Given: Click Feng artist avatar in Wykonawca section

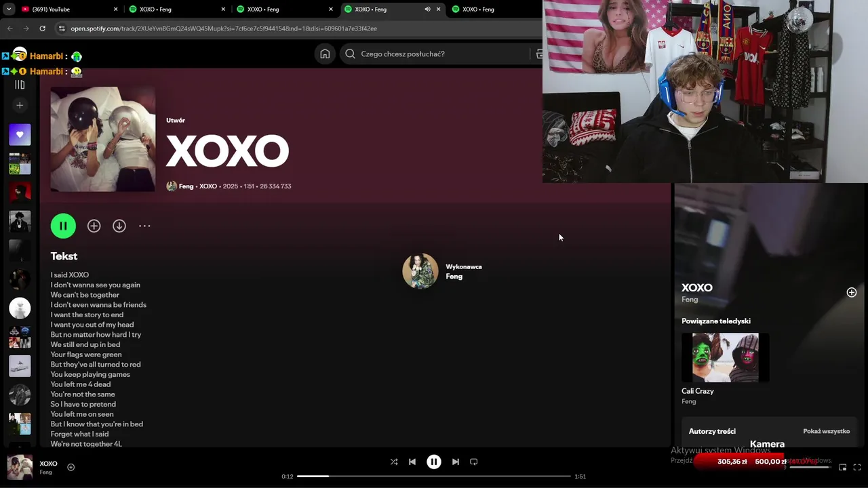Looking at the screenshot, I should (x=420, y=271).
